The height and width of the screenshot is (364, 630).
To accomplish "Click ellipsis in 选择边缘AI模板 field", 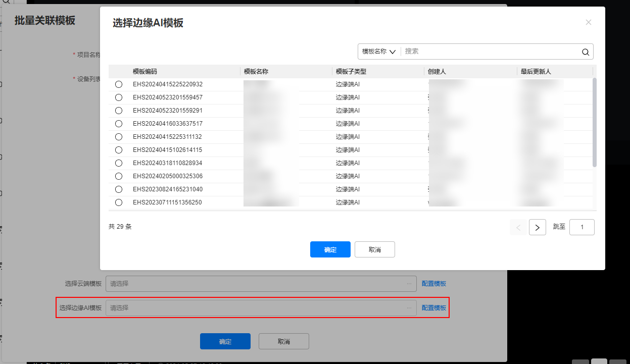I will 409,307.
